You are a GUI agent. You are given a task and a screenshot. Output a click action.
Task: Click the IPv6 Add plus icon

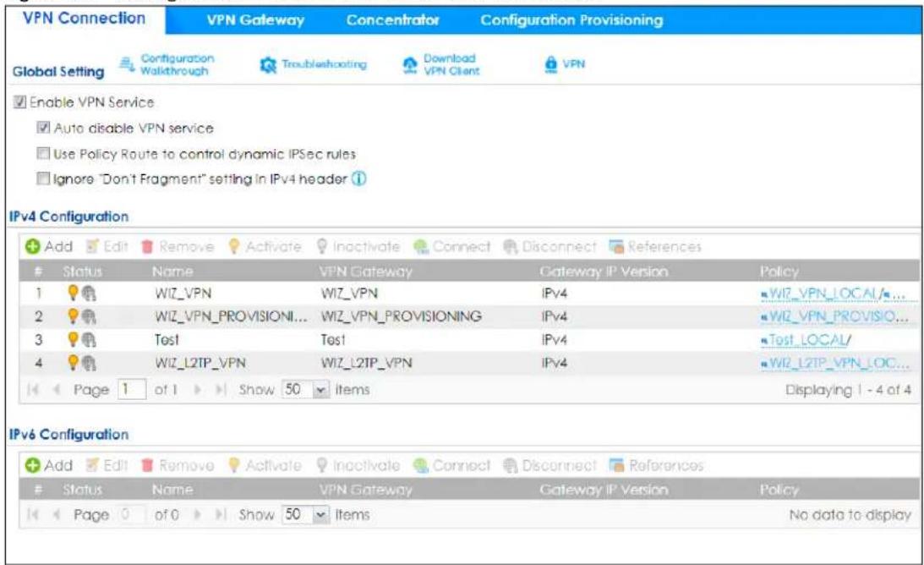point(32,465)
